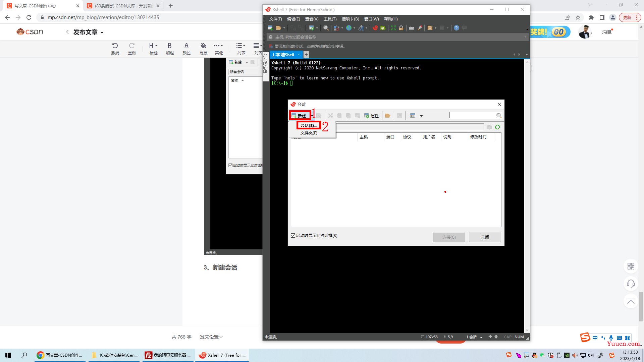Click the open-folder icon in sessions dialog toolbar
The width and height of the screenshot is (644, 362).
pyautogui.click(x=388, y=116)
